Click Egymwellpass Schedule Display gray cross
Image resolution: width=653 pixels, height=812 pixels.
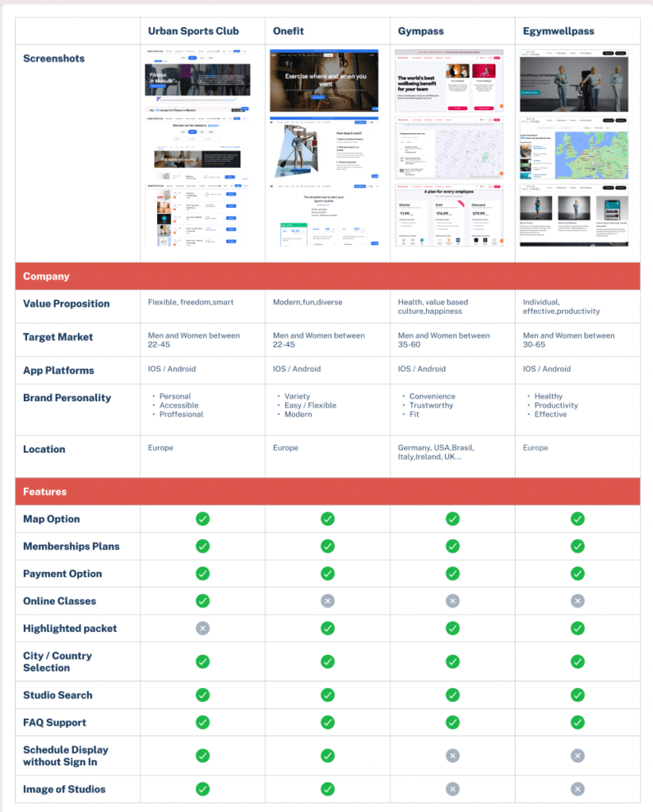click(578, 756)
